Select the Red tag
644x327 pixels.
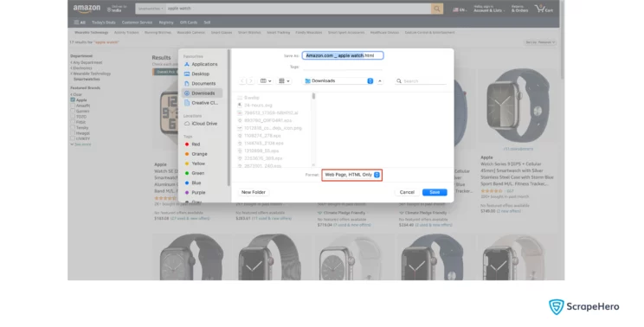[x=193, y=144]
